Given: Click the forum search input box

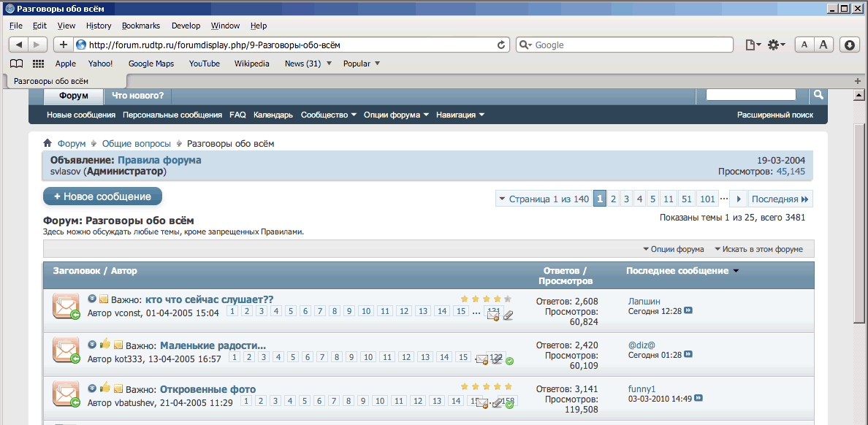Looking at the screenshot, I should 751,95.
